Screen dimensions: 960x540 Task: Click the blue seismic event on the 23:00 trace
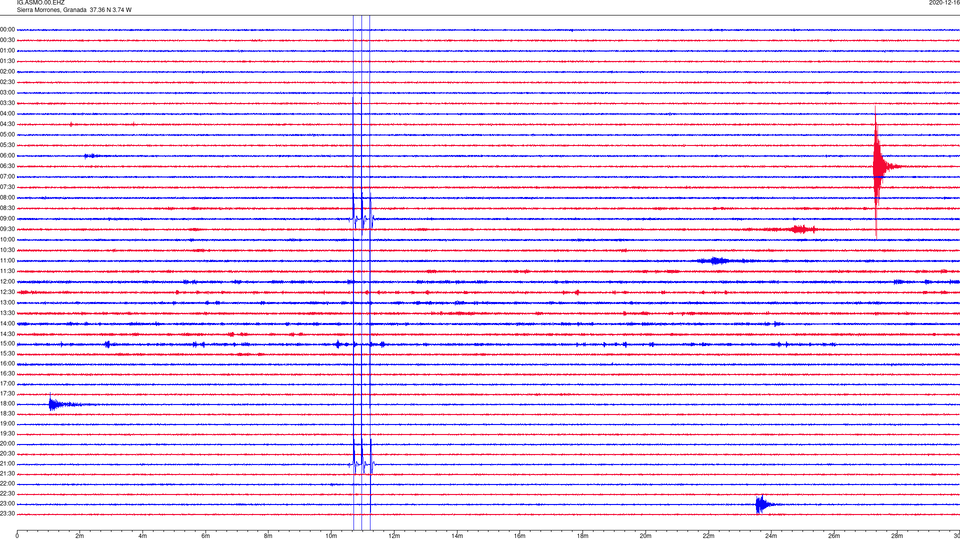(x=763, y=504)
